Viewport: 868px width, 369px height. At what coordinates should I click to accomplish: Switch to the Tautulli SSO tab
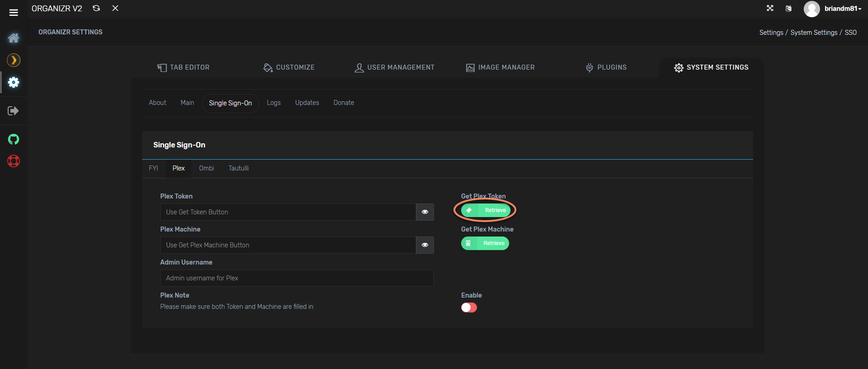[x=238, y=168]
